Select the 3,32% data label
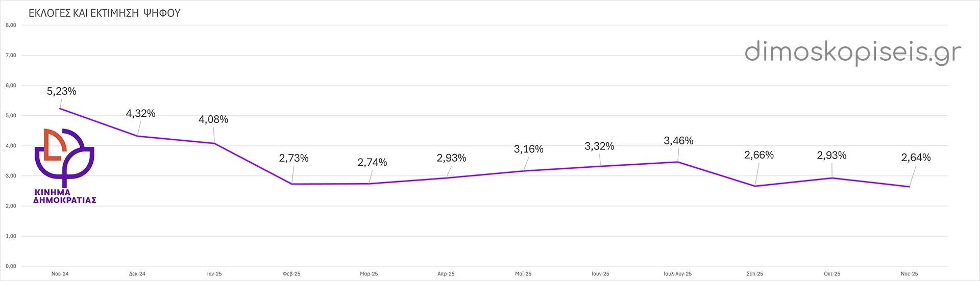 [x=599, y=146]
